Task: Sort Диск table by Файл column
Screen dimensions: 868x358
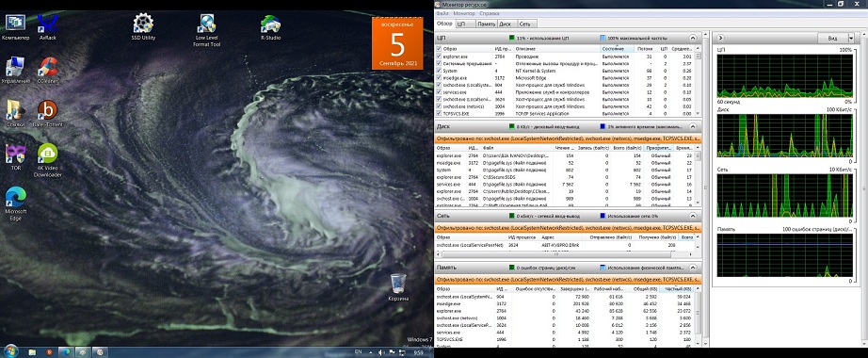Action: 517,148
